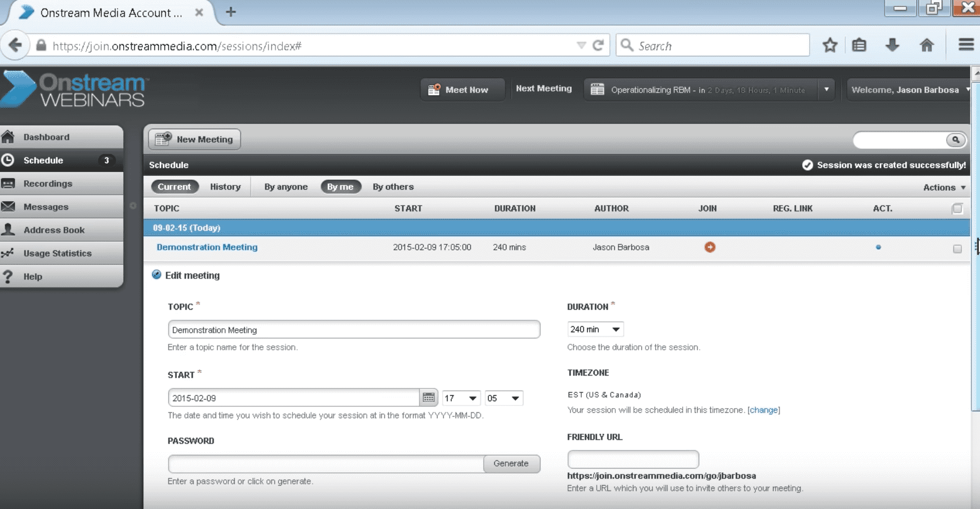The width and height of the screenshot is (980, 509).
Task: Click the browser reload icon
Action: (x=598, y=46)
